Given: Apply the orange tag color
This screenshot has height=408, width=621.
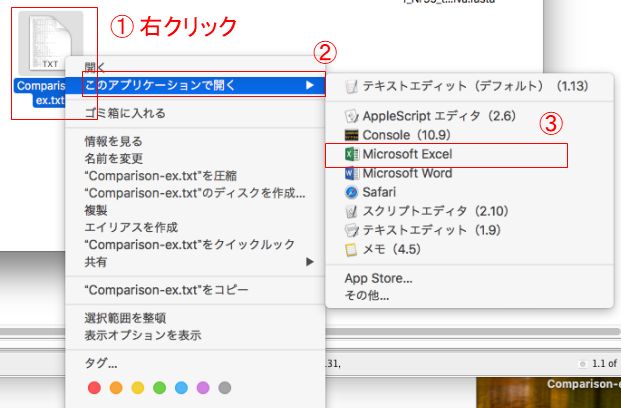Looking at the screenshot, I should [x=116, y=387].
